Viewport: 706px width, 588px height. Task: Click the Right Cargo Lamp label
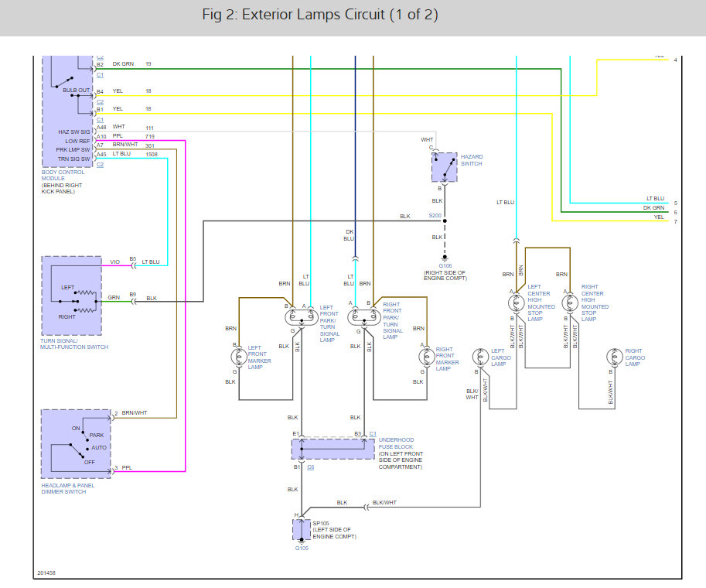[635, 357]
